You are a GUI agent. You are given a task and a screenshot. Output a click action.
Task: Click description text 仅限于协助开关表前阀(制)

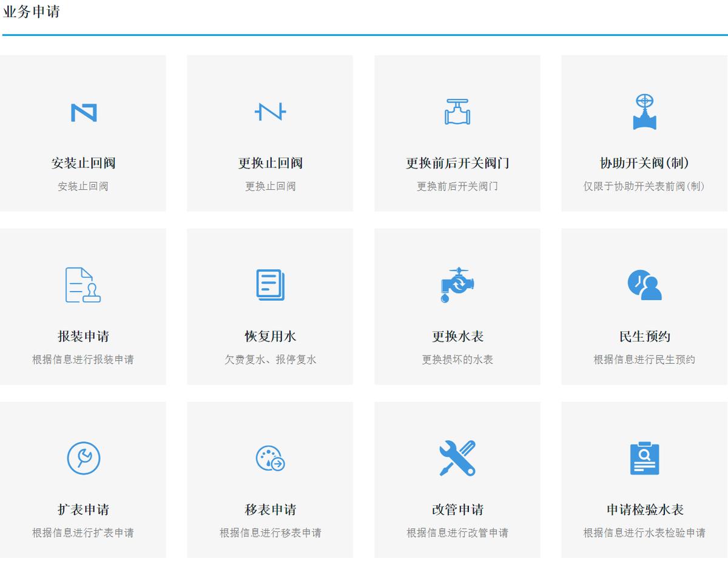click(x=644, y=186)
